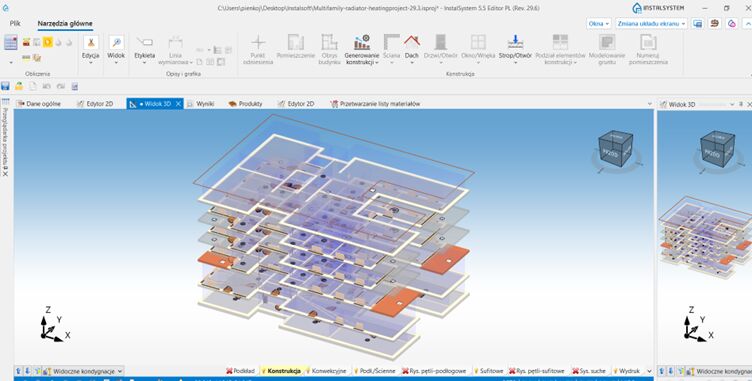Select the Ściana wall tool
Screen dimensions: 752x381
pyautogui.click(x=391, y=49)
